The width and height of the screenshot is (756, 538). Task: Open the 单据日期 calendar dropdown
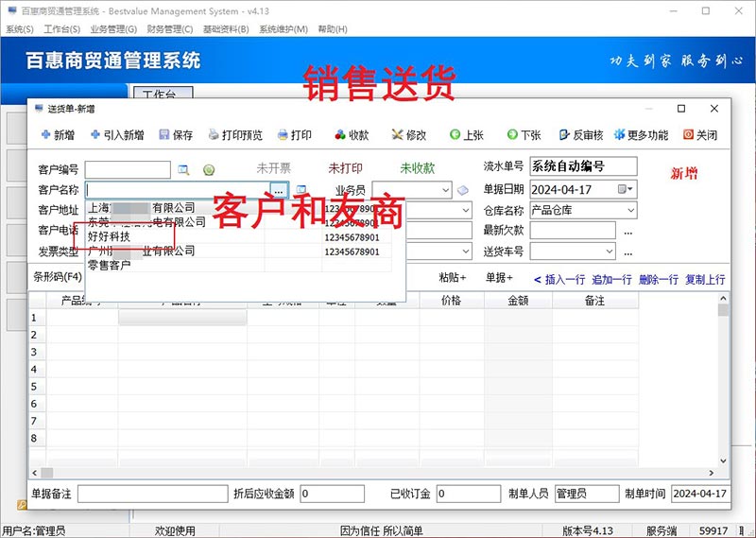[x=626, y=190]
